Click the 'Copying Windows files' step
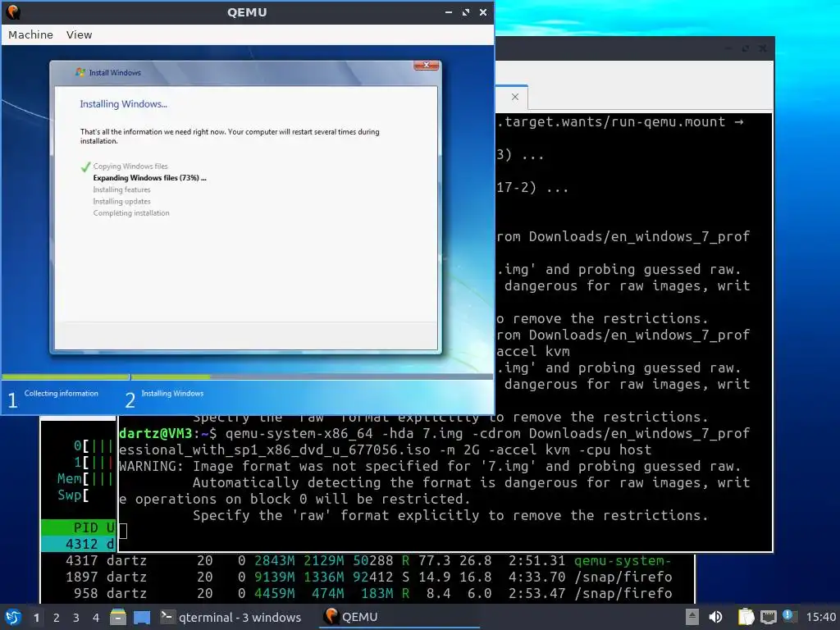Screen dimensions: 840x630 pos(130,166)
